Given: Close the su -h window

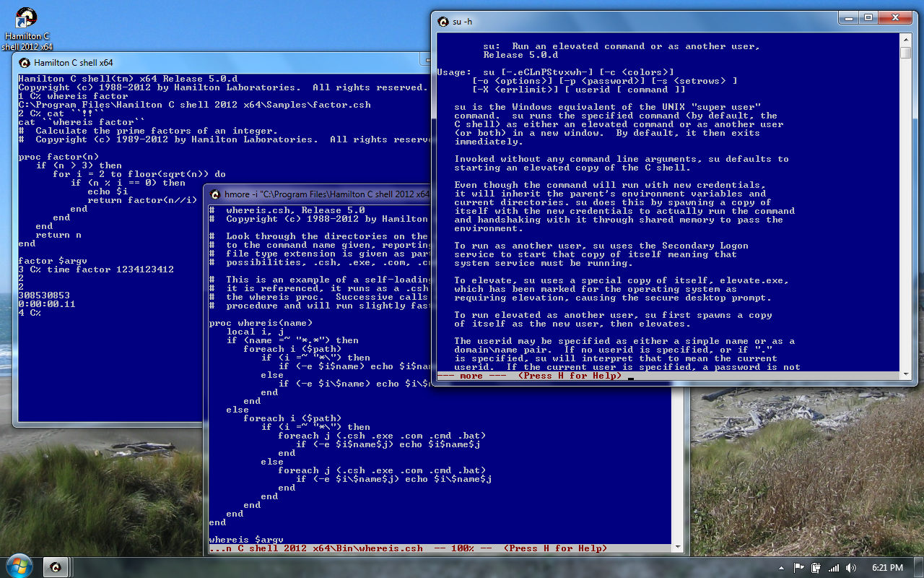Looking at the screenshot, I should 896,18.
